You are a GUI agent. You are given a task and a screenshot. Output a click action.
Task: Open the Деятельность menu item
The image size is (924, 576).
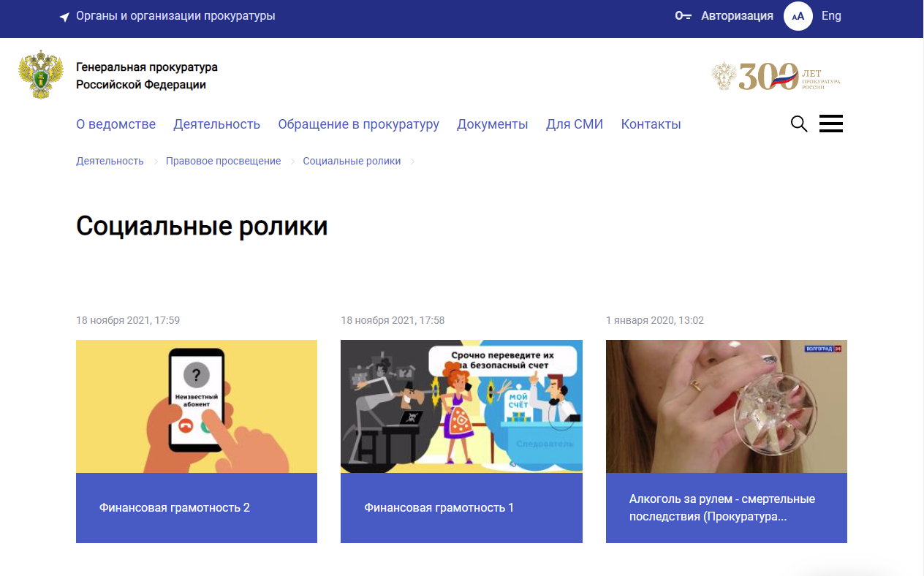(216, 124)
